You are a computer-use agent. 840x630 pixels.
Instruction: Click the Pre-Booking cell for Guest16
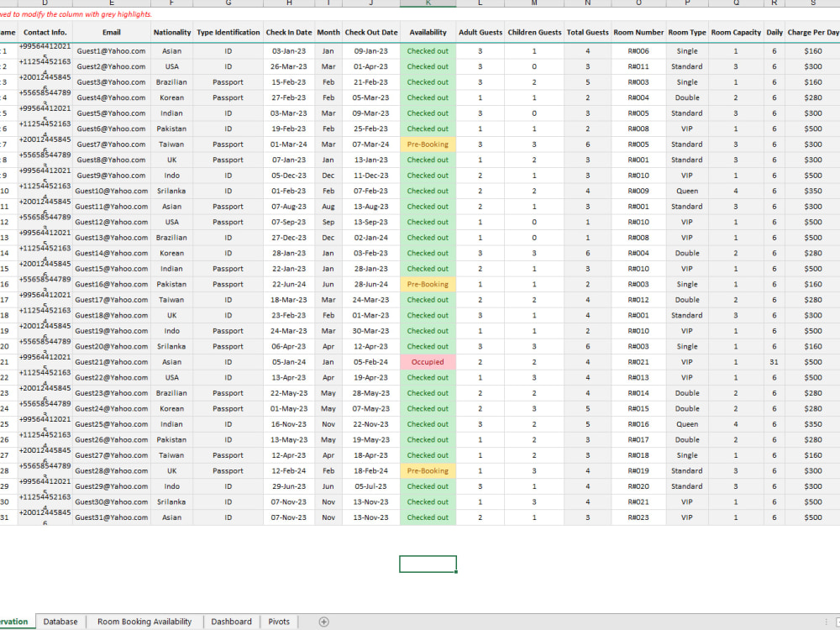428,284
